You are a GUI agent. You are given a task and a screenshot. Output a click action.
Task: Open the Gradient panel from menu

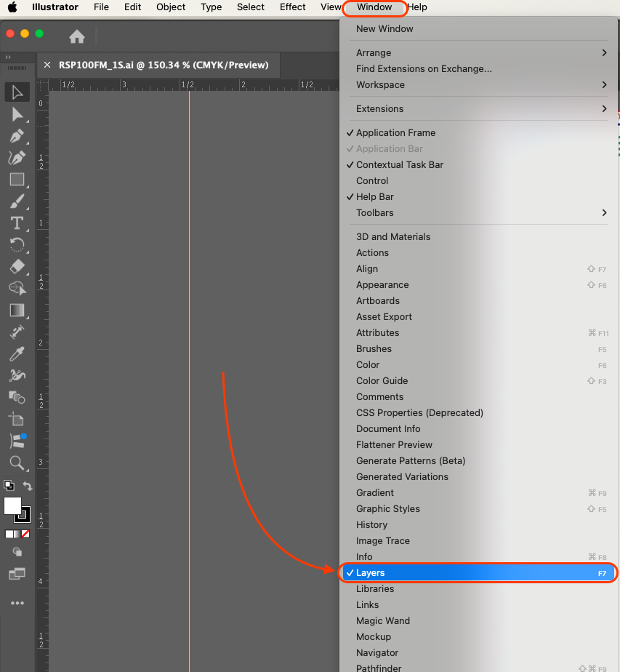[479, 493]
